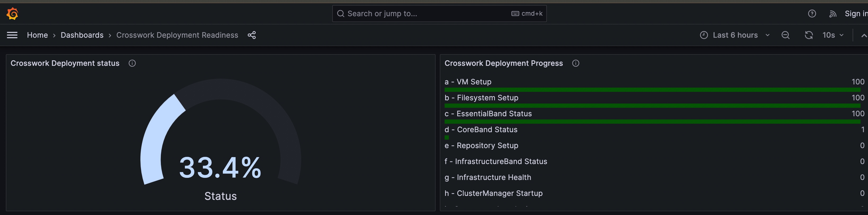Click the Grafana logo icon
The image size is (868, 215).
[12, 14]
